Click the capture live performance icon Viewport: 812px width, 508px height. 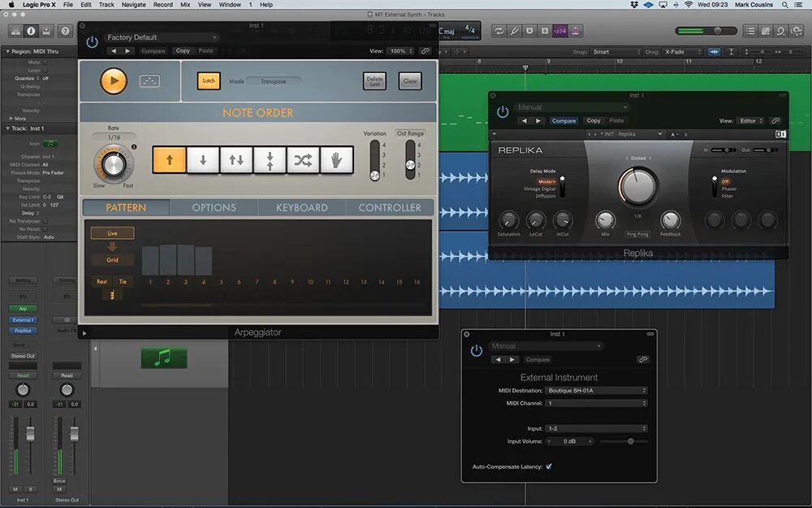[149, 80]
